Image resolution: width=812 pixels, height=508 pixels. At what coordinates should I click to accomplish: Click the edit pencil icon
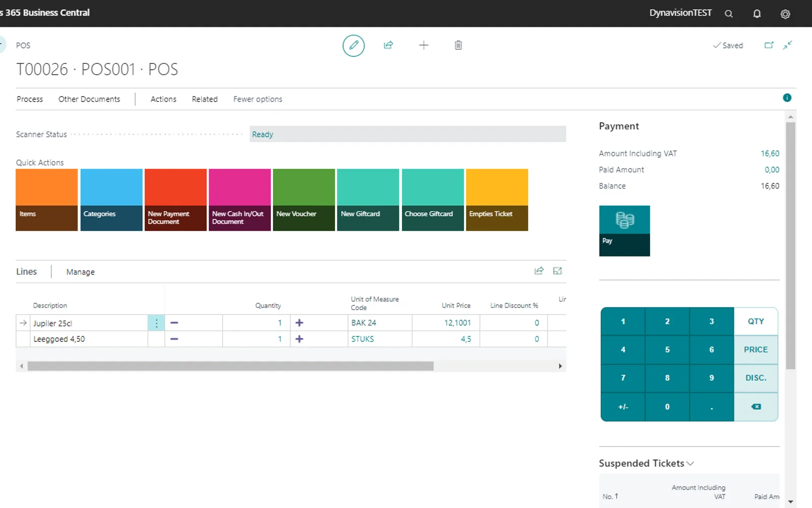[x=354, y=45]
